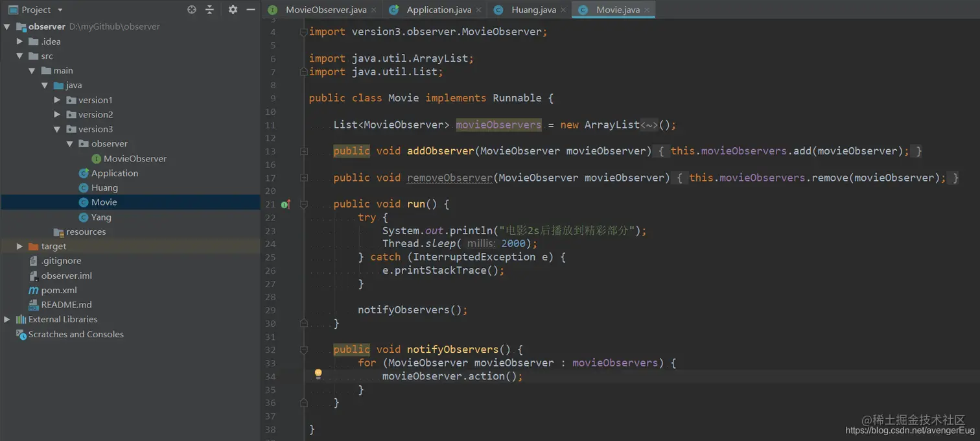Screen dimensions: 980x441
Task: Select the resources folder
Action: 80,232
